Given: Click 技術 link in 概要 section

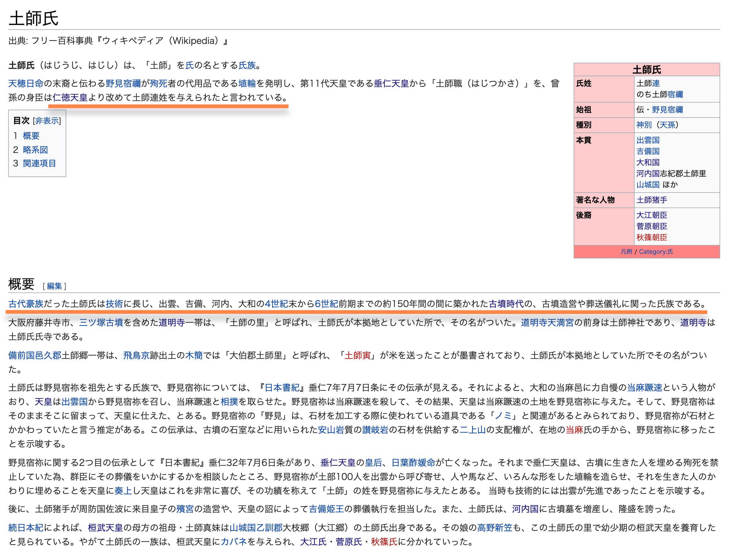Looking at the screenshot, I should [114, 304].
